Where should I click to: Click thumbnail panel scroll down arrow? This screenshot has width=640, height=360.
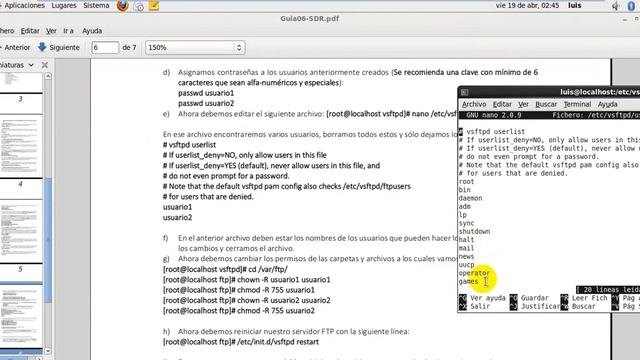pyautogui.click(x=48, y=351)
